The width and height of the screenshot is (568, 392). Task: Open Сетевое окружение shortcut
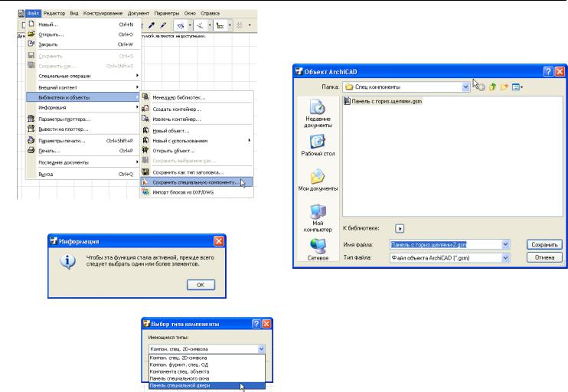point(318,250)
